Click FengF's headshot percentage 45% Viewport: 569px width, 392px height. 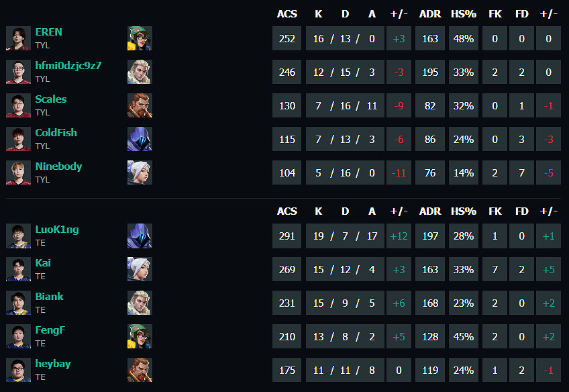(463, 337)
